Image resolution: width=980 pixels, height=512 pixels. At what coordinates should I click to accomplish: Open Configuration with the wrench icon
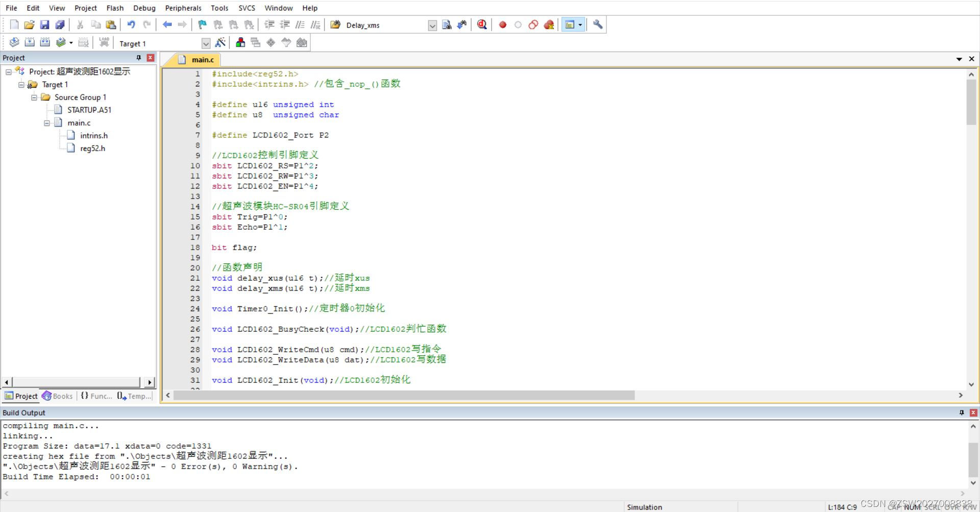[x=598, y=25]
